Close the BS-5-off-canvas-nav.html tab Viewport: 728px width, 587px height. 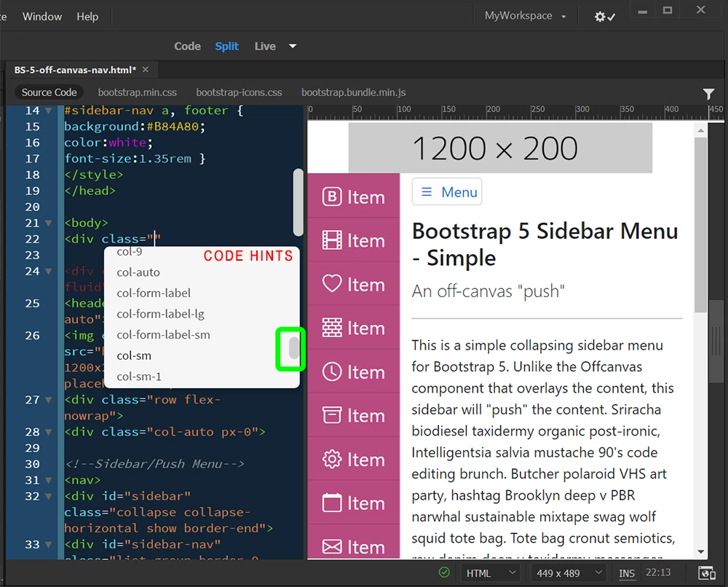(x=146, y=70)
